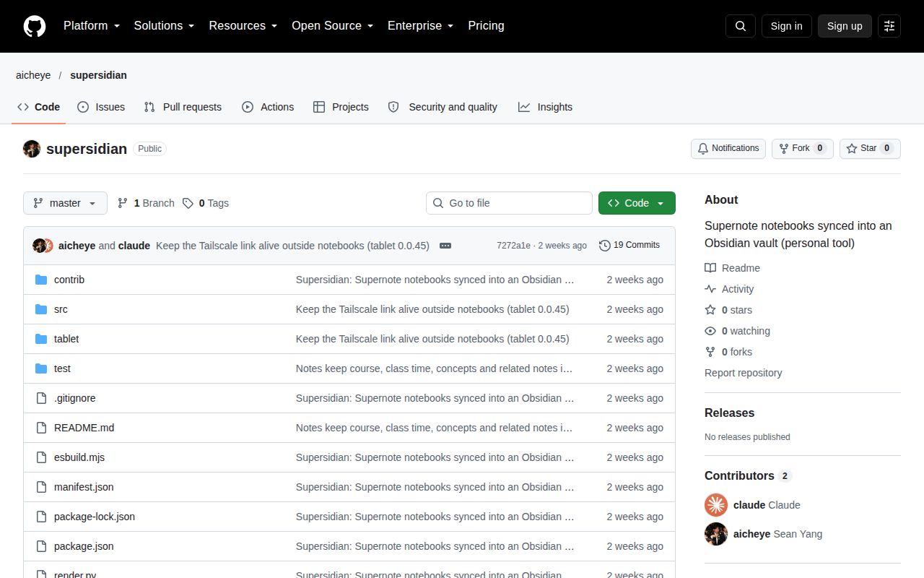Image resolution: width=924 pixels, height=578 pixels.
Task: Click Report repository link
Action: pos(744,373)
